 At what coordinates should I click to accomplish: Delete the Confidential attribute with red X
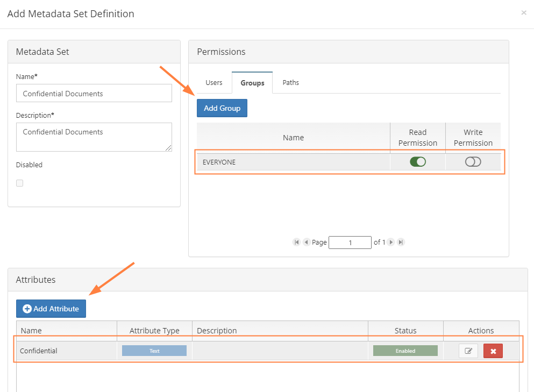[x=493, y=351]
